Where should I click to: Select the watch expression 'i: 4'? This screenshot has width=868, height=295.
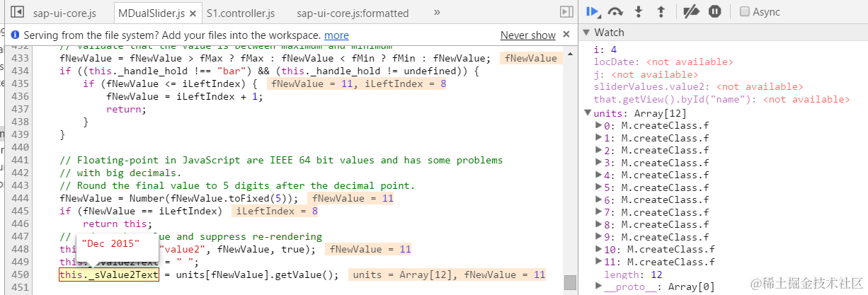(605, 50)
